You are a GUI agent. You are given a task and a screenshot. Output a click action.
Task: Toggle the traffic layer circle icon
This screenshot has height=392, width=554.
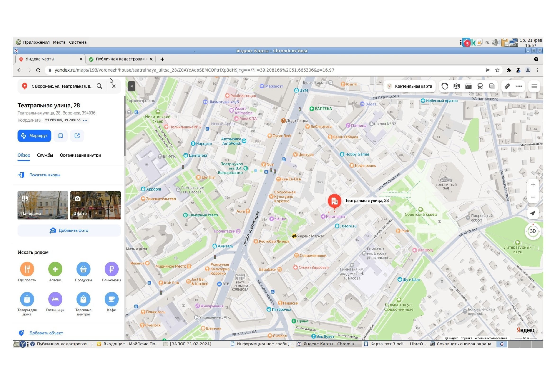coord(445,86)
